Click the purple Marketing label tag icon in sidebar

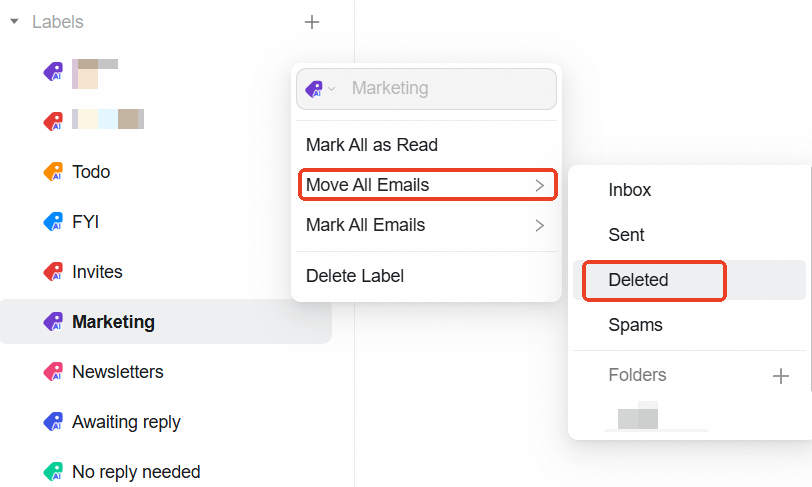pyautogui.click(x=53, y=322)
